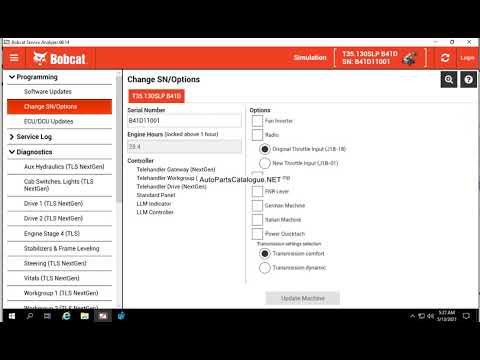Click the Engine Hours field
This screenshot has width=480, height=360.
pos(184,147)
